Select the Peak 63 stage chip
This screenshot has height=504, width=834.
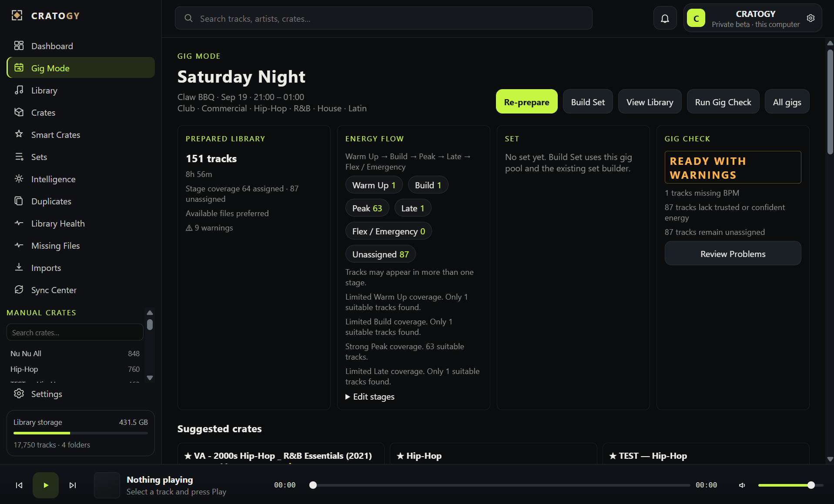click(367, 208)
